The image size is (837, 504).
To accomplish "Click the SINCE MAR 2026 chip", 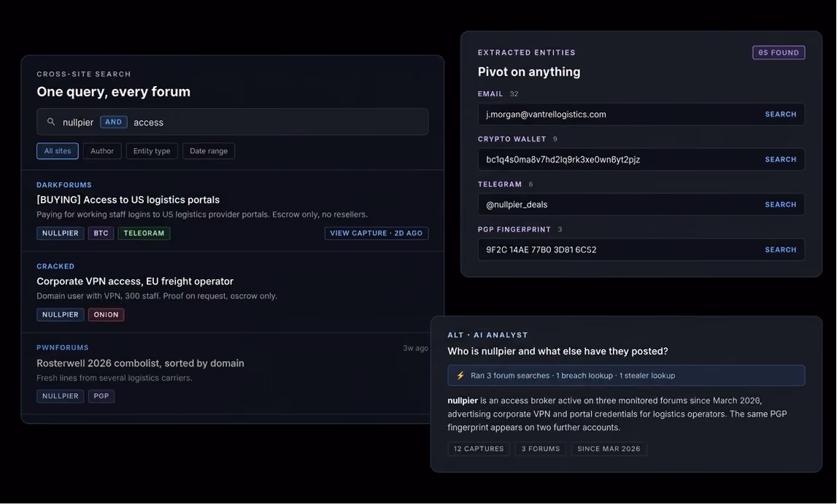I will click(609, 449).
